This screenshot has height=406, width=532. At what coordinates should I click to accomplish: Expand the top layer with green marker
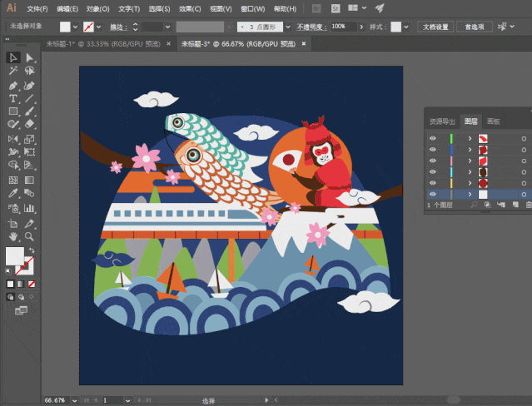coord(470,137)
